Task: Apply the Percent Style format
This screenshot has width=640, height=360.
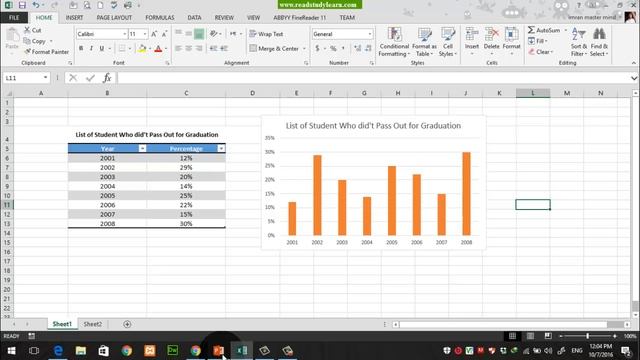Action: click(x=333, y=49)
